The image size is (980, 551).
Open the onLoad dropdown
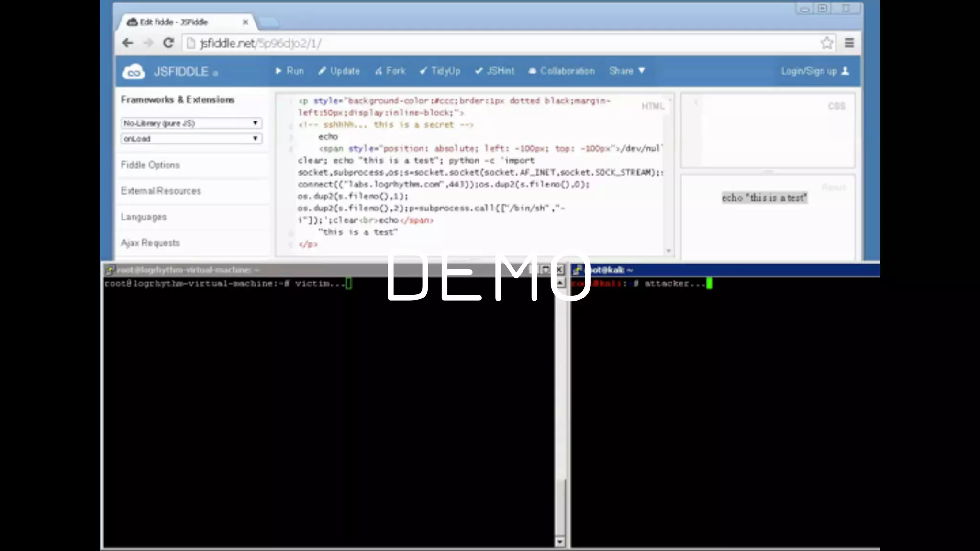(x=191, y=138)
